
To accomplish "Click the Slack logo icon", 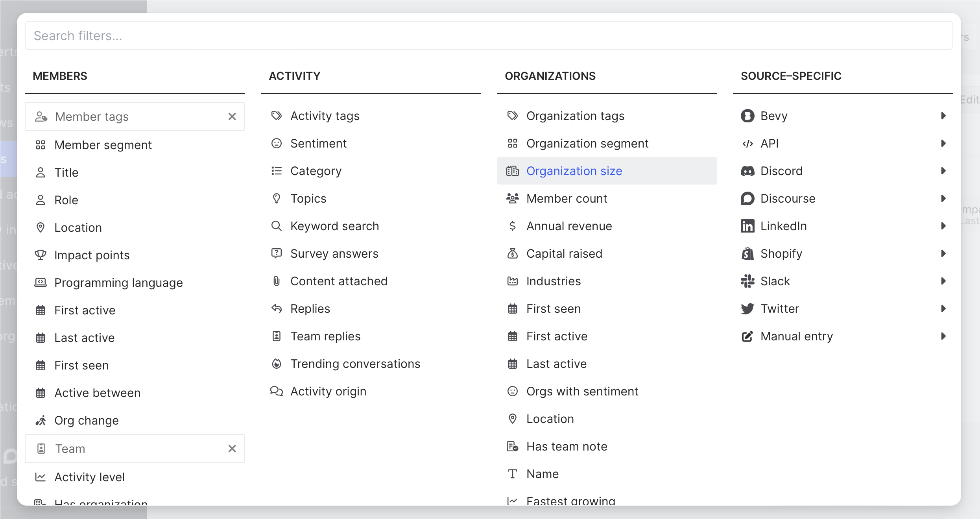I will [747, 281].
